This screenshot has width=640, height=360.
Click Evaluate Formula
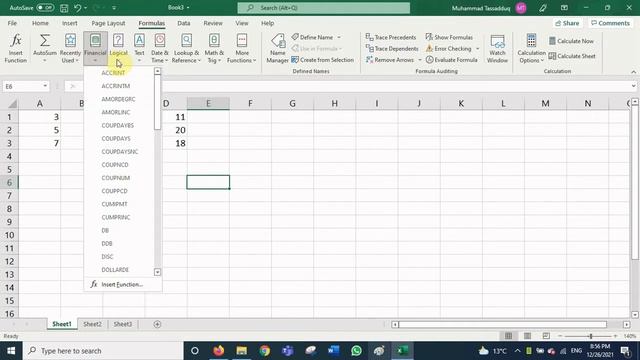[451, 60]
